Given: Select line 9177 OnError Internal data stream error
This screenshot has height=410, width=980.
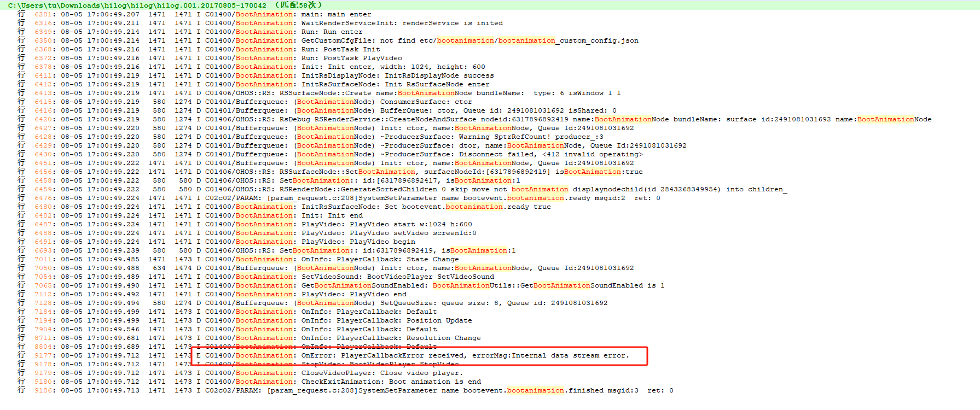Looking at the screenshot, I should (x=323, y=355).
